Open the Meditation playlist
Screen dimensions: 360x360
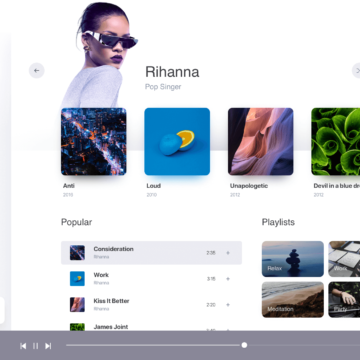point(293,300)
